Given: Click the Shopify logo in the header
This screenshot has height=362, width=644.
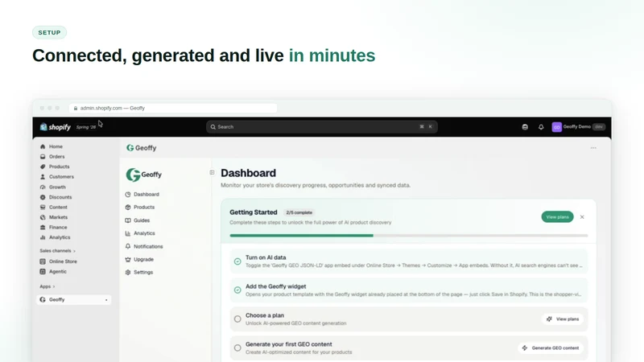Looking at the screenshot, I should coord(56,127).
